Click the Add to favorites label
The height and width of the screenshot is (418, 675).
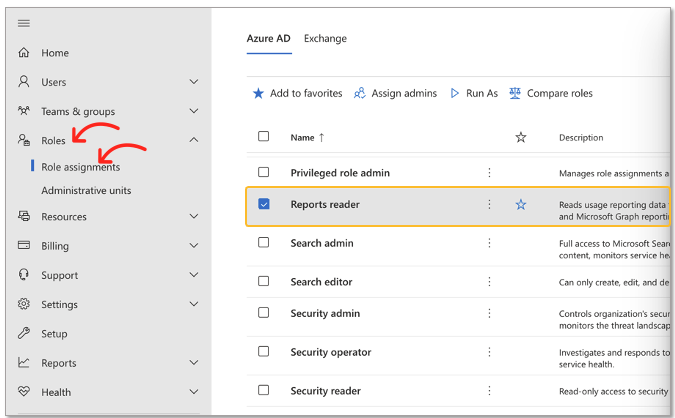point(306,93)
